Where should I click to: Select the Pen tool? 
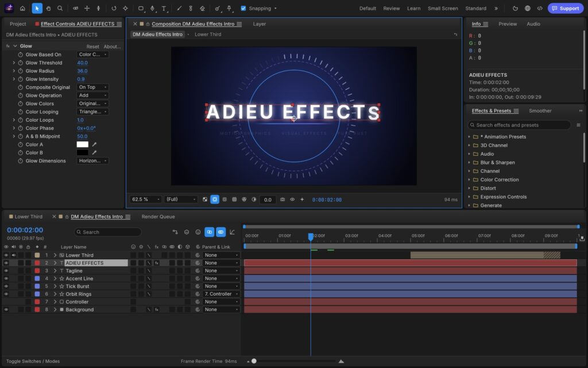(x=152, y=8)
